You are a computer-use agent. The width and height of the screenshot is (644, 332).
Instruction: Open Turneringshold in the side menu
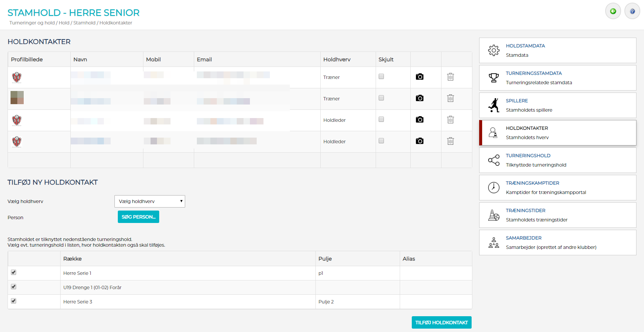point(528,156)
